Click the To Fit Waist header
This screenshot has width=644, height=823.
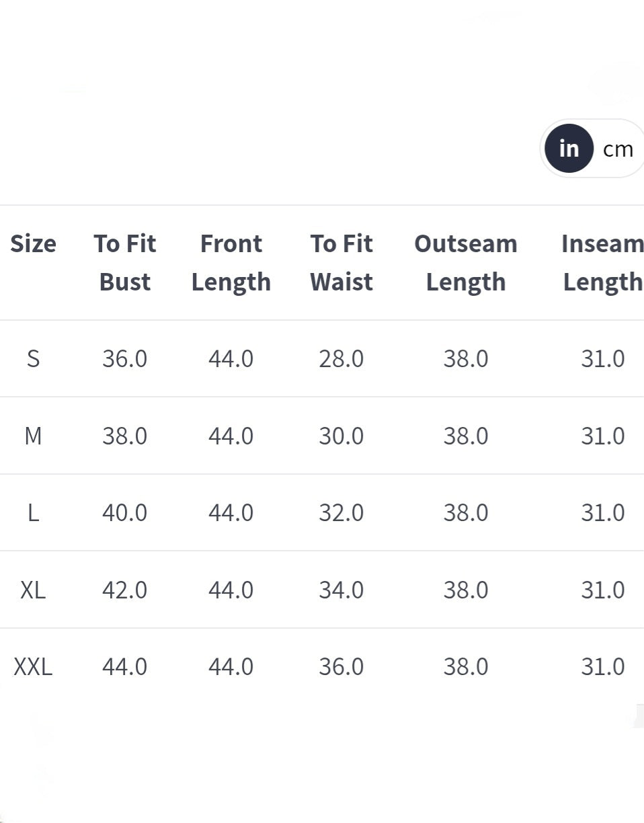[x=341, y=262]
